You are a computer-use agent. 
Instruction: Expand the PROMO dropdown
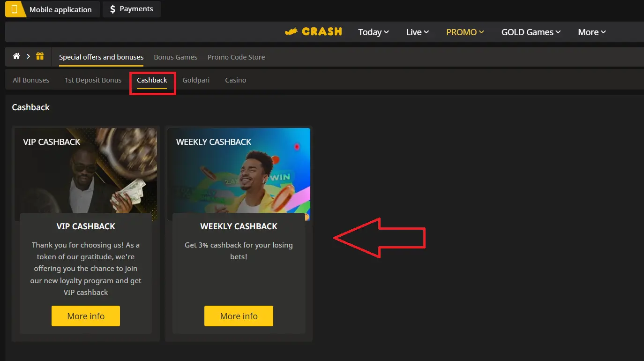[464, 32]
